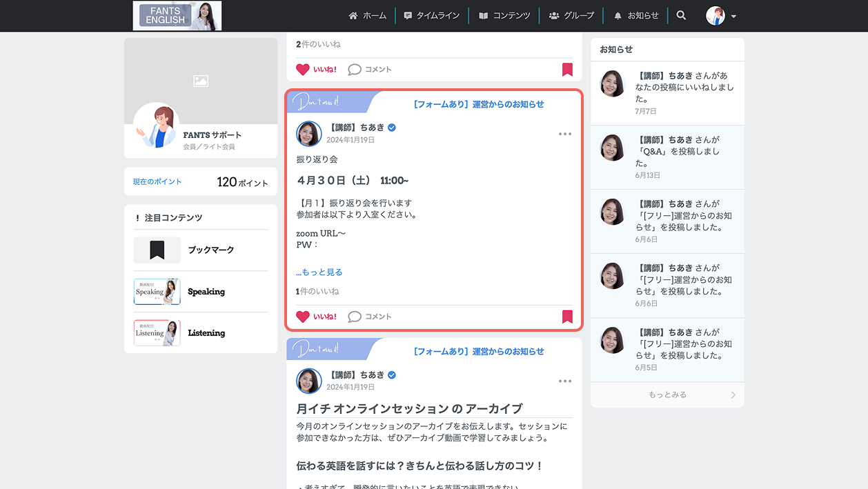Open タイムライン in the top navigation
The height and width of the screenshot is (489, 868).
[x=431, y=15]
